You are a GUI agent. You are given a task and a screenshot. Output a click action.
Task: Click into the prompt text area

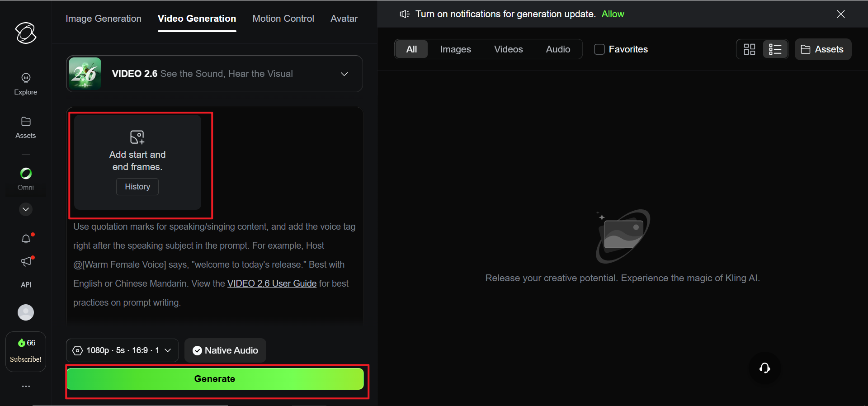pos(214,264)
